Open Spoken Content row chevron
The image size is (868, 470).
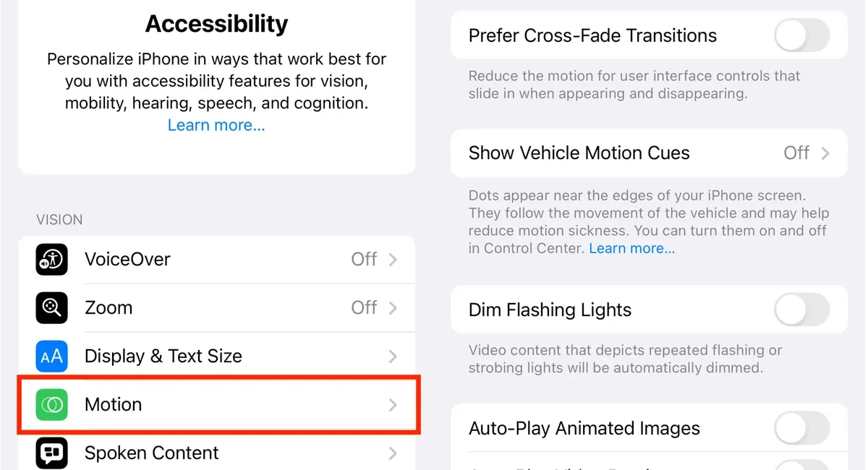(393, 453)
